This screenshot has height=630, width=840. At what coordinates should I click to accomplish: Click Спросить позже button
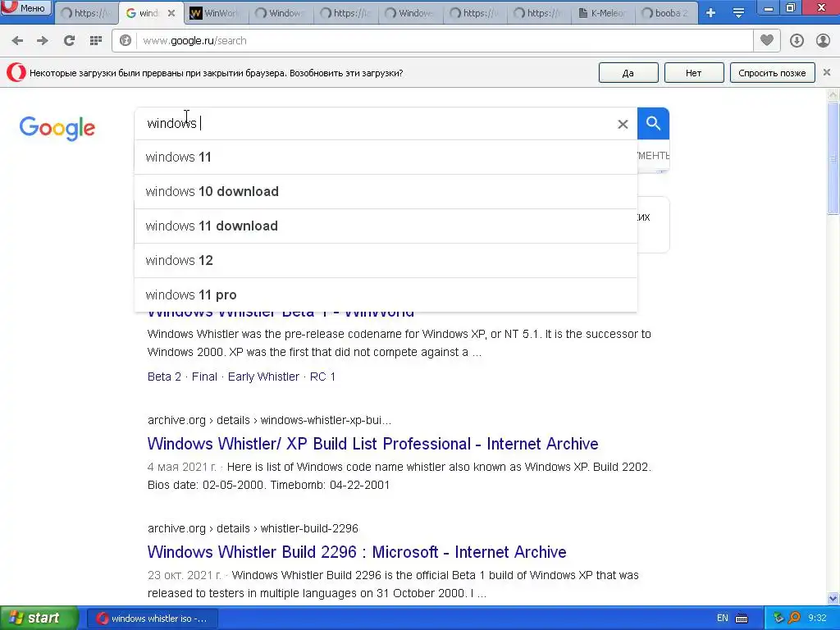[x=772, y=73]
